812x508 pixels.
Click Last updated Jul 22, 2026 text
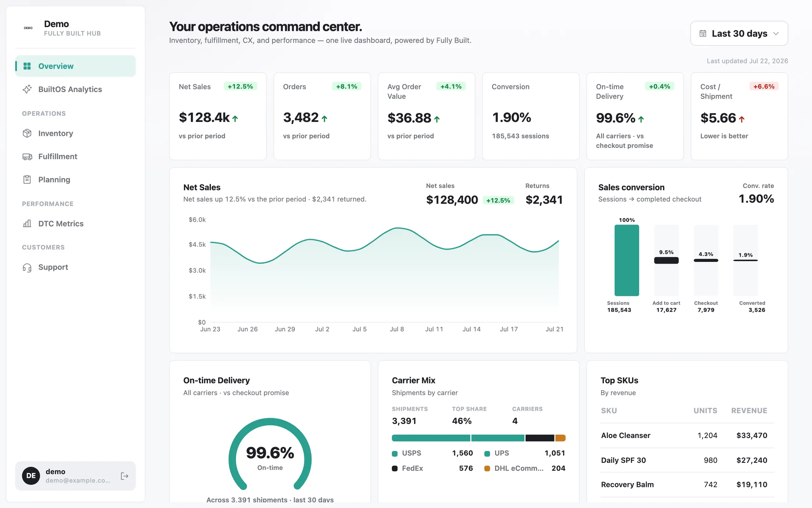[747, 61]
